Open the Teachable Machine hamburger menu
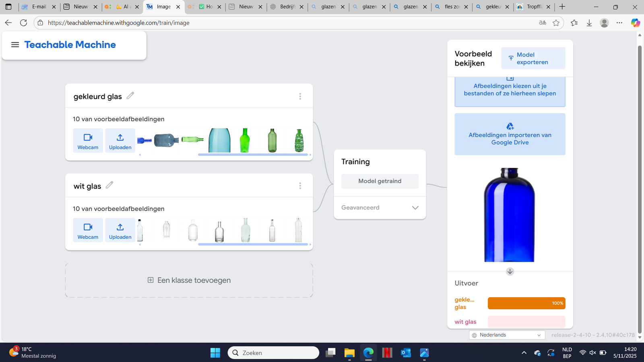The height and width of the screenshot is (362, 644). 15,45
